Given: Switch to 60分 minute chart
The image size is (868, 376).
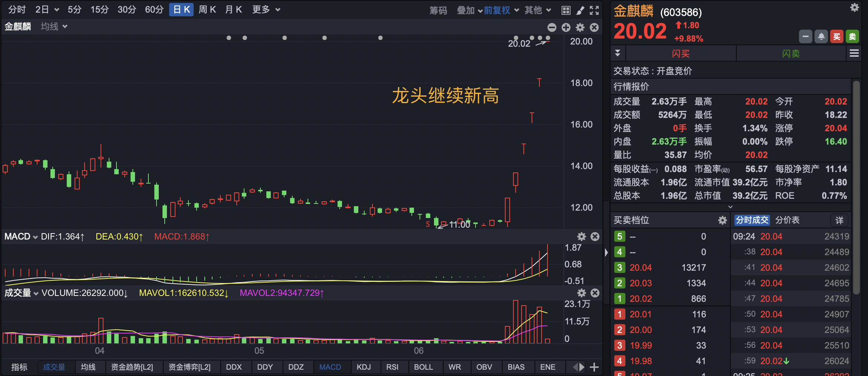Looking at the screenshot, I should pos(154,10).
